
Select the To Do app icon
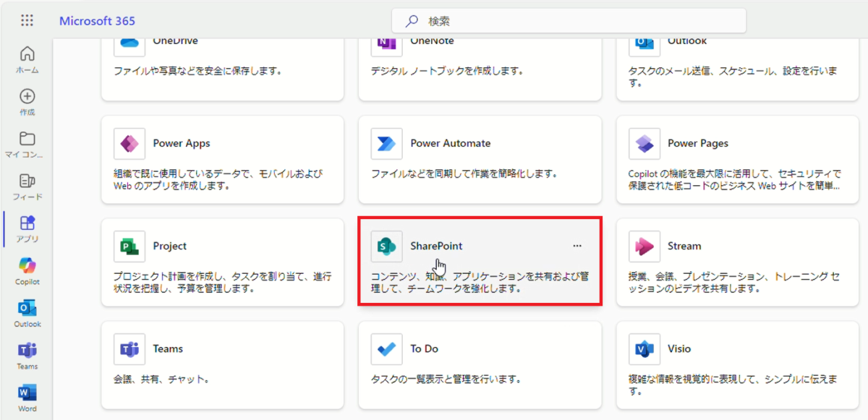[x=386, y=348]
